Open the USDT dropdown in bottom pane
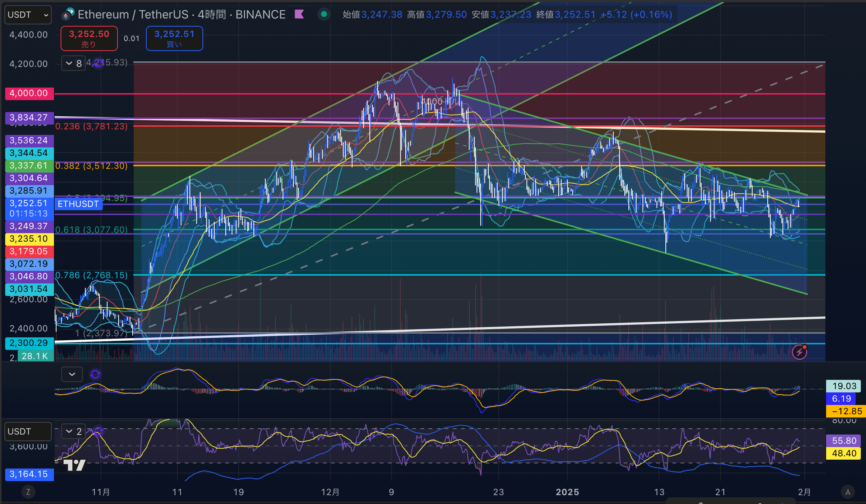Image resolution: width=866 pixels, height=504 pixels. [x=28, y=432]
